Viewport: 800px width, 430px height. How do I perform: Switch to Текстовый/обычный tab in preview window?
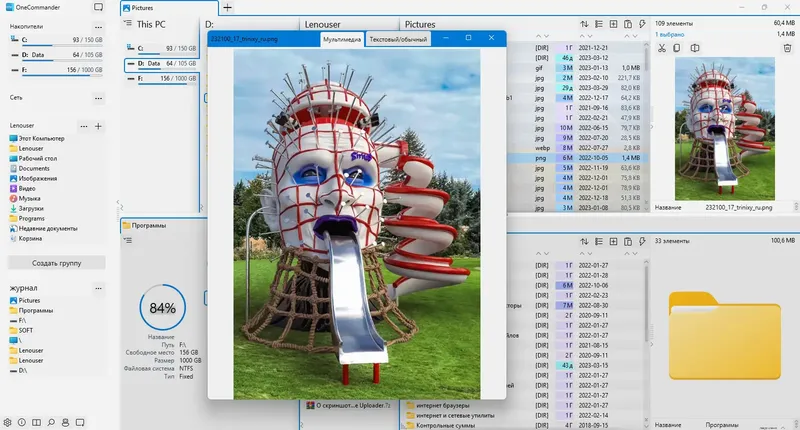(x=398, y=39)
